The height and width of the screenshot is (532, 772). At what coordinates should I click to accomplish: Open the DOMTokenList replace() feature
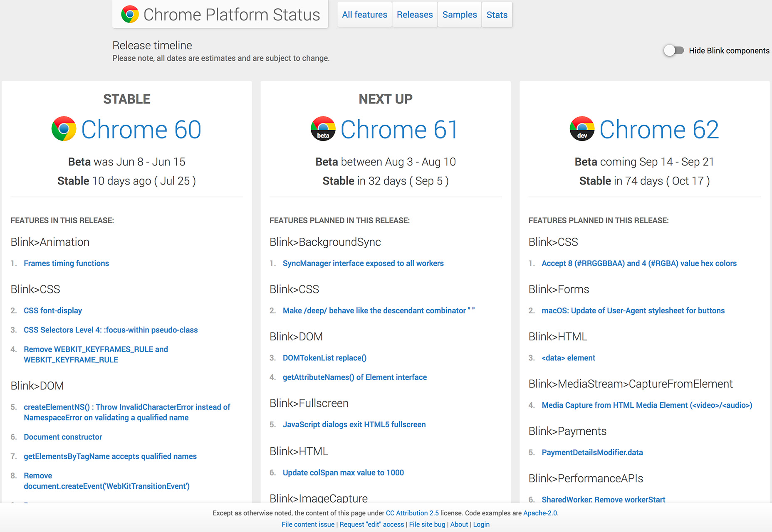[324, 358]
